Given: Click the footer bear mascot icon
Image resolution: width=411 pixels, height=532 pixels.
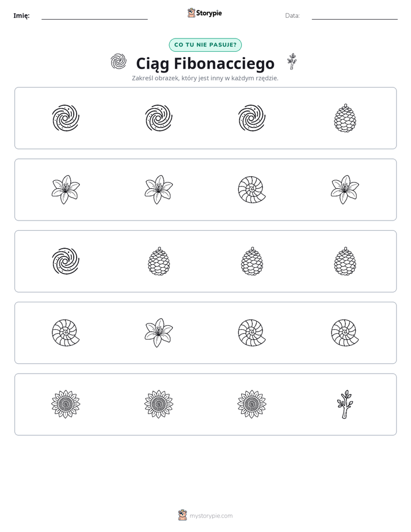Looking at the screenshot, I should coord(182,515).
